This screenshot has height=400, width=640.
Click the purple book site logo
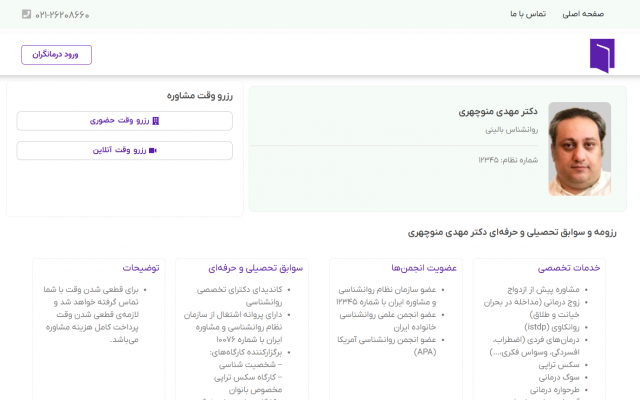click(x=602, y=56)
